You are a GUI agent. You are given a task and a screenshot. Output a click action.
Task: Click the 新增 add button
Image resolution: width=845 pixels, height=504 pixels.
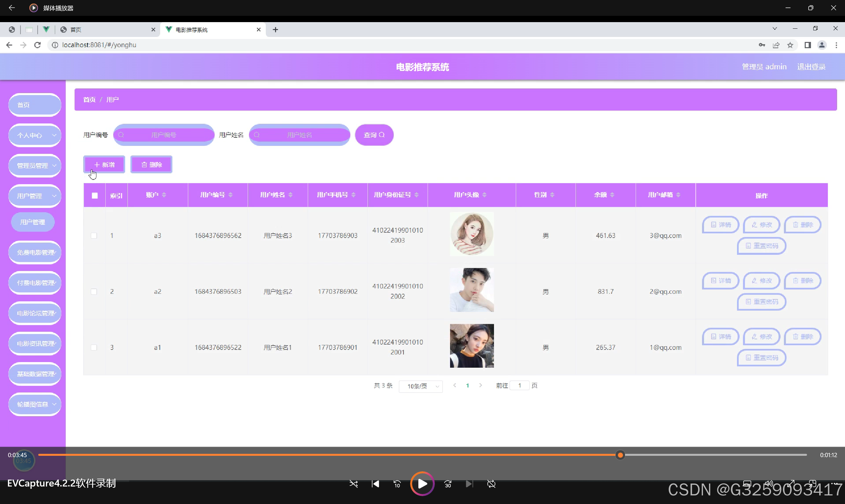[104, 165]
